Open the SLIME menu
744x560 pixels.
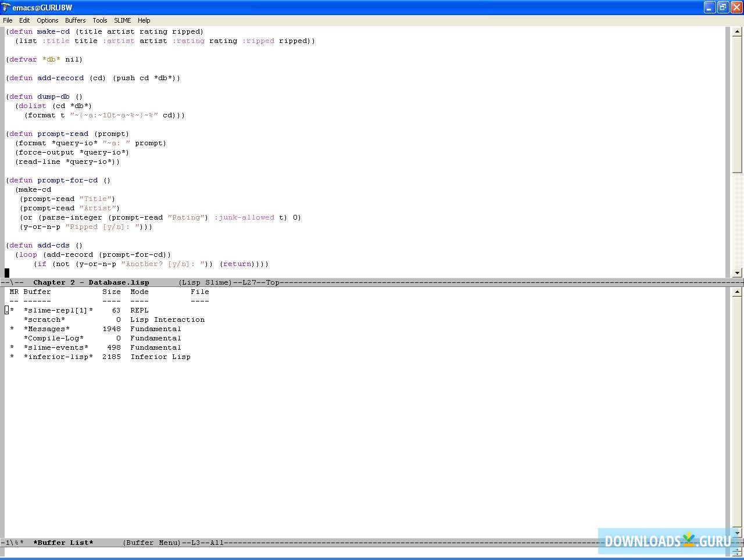(122, 20)
